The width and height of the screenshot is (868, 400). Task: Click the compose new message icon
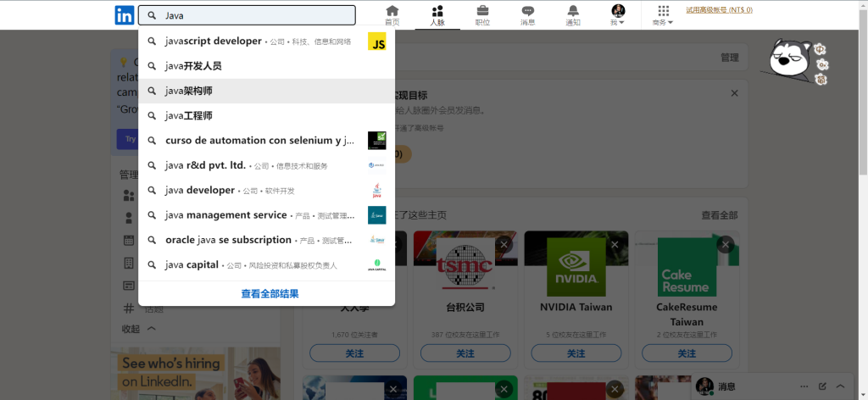[x=822, y=386]
